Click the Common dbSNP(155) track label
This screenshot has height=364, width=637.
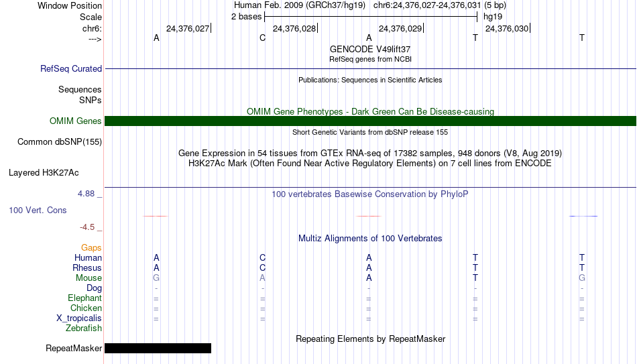[59, 142]
